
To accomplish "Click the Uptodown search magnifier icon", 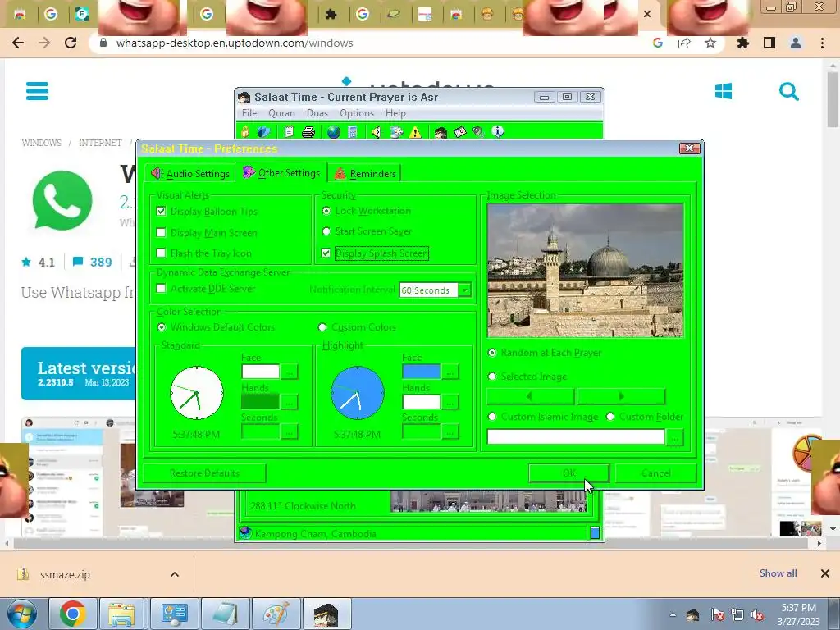I will (788, 92).
